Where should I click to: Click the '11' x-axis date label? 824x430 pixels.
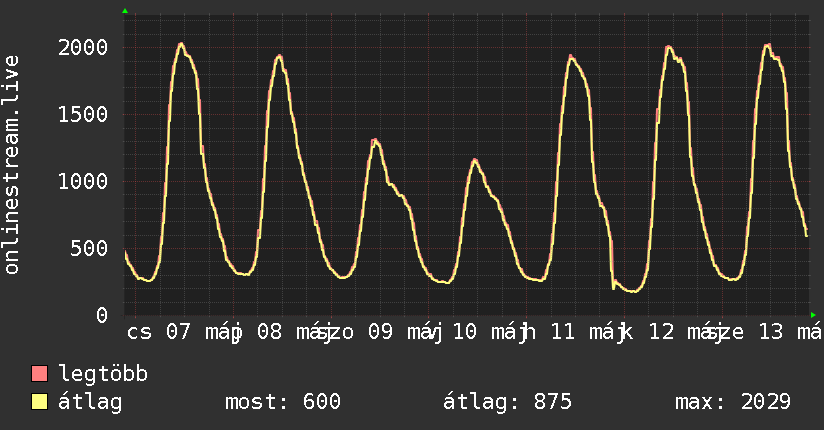[563, 332]
